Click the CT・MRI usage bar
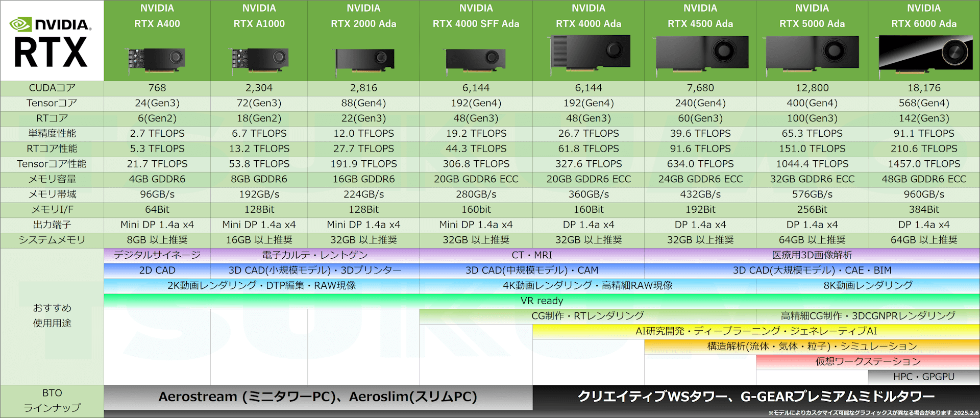Screen dimensions: 980x418 click(x=532, y=256)
